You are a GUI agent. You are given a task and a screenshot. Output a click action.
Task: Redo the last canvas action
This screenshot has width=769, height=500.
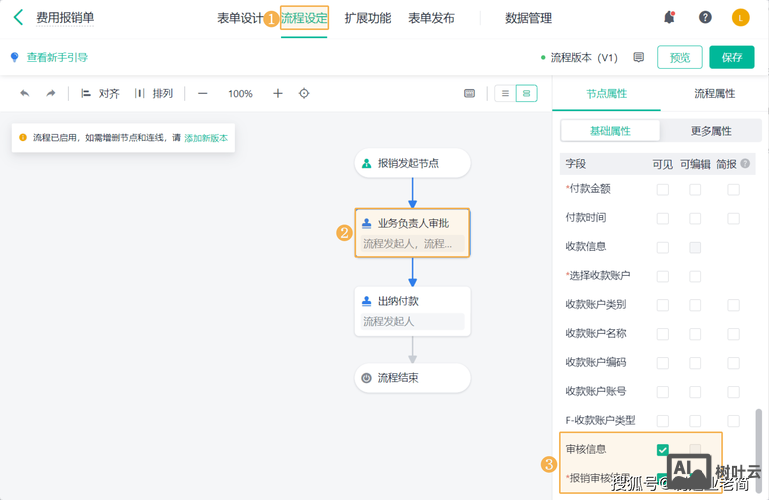tap(51, 93)
